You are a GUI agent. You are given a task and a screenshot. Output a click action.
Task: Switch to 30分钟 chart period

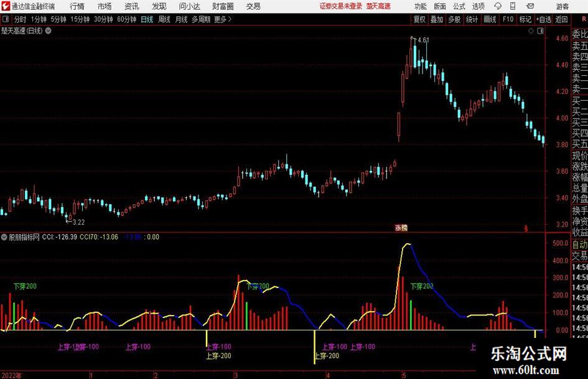103,19
